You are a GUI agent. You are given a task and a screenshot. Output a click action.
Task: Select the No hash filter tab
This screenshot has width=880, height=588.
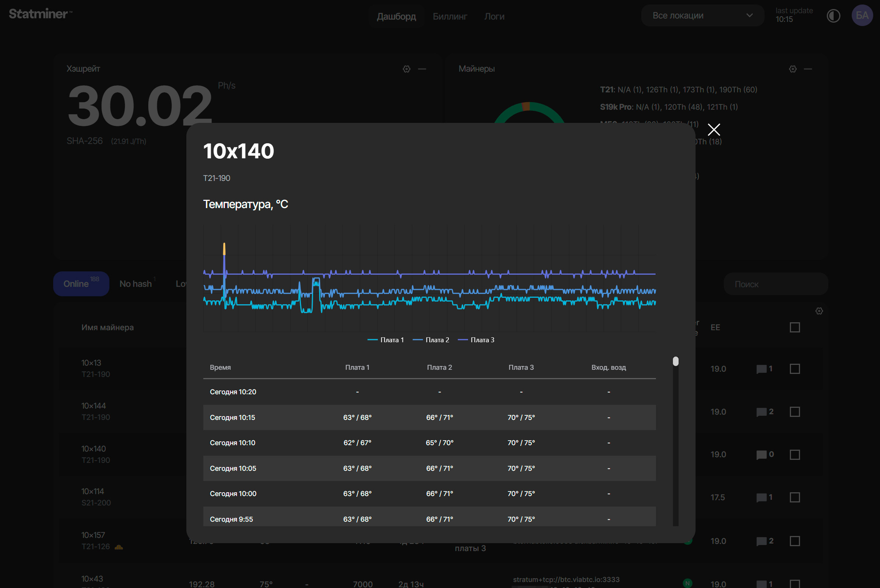[x=137, y=284]
